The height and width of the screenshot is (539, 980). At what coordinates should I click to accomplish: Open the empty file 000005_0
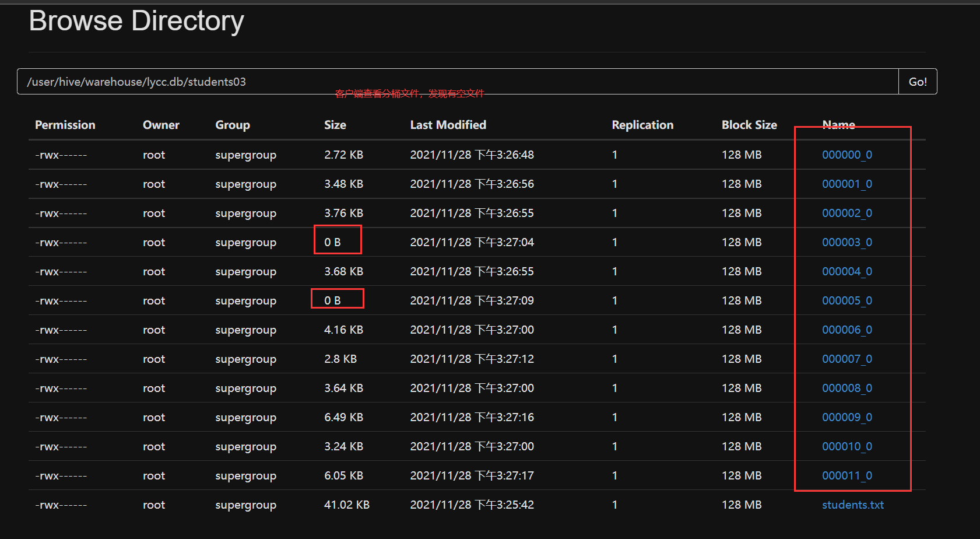point(847,300)
